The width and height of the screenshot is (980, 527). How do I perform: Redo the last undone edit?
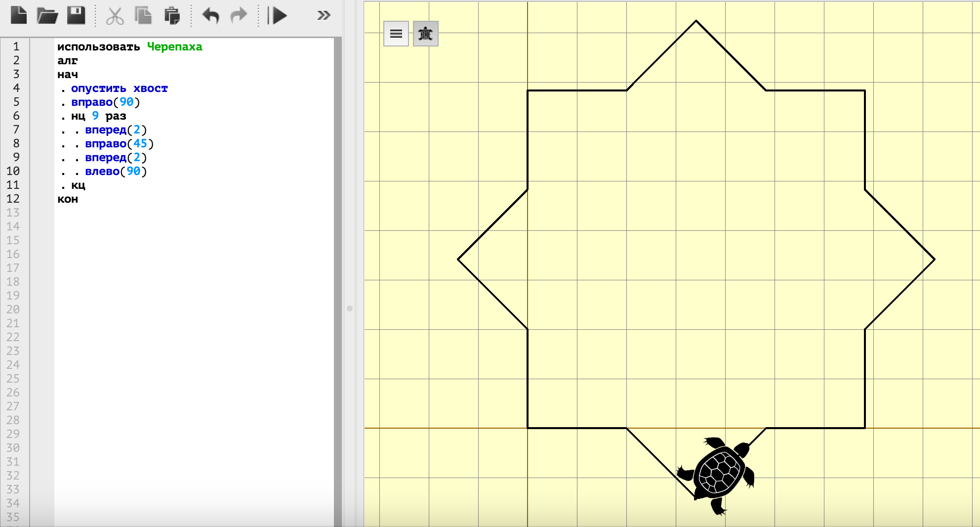pos(239,15)
